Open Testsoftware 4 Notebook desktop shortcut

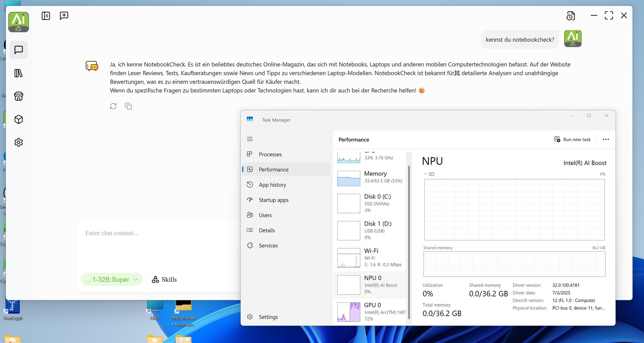[x=183, y=314]
